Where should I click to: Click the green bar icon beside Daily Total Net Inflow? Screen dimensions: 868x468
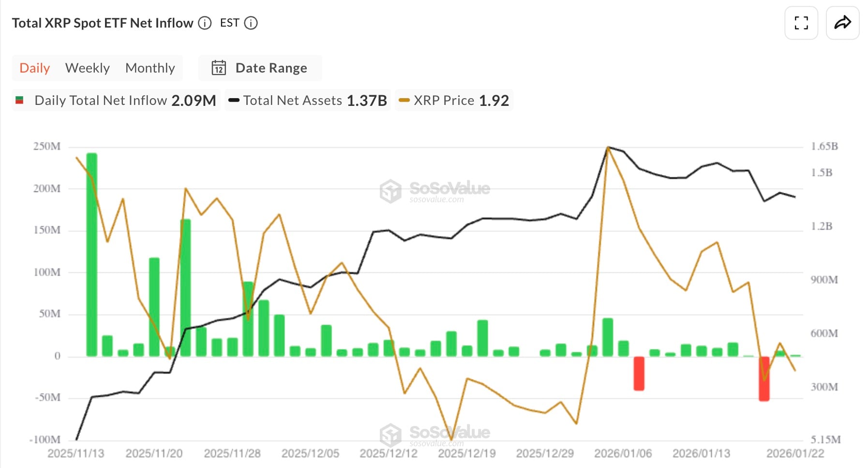point(20,100)
